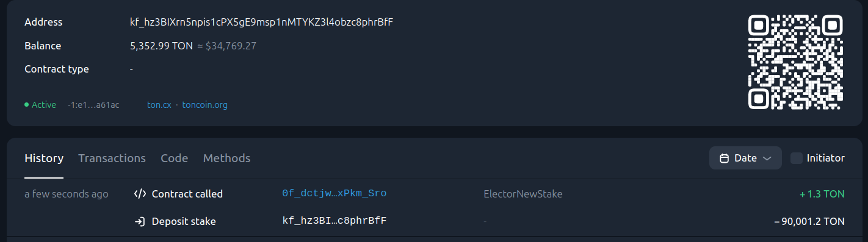Click the green Active status dot
Screen dimensions: 868x242
click(27, 105)
